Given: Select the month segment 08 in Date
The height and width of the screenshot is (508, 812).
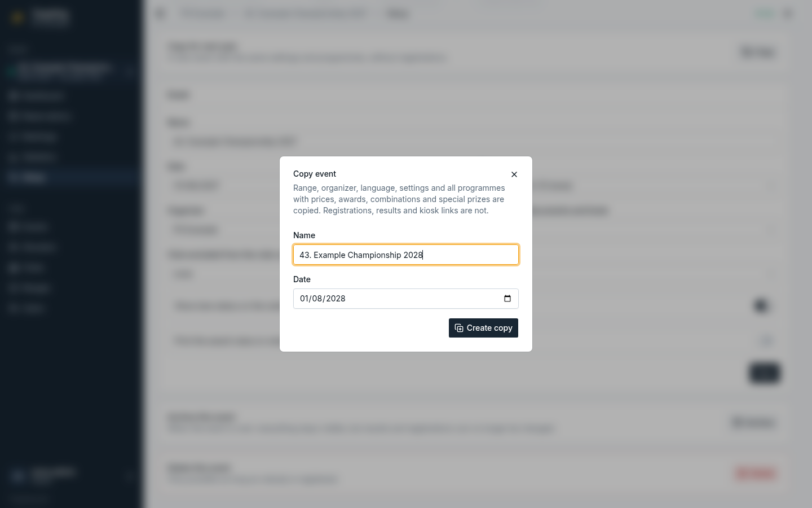Looking at the screenshot, I should click(317, 299).
